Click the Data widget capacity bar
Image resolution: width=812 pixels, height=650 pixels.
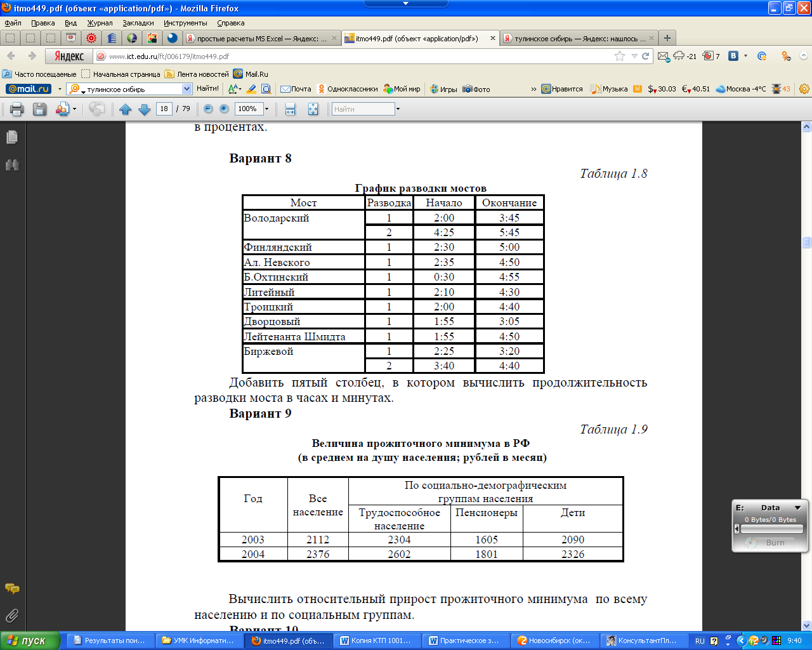[771, 529]
